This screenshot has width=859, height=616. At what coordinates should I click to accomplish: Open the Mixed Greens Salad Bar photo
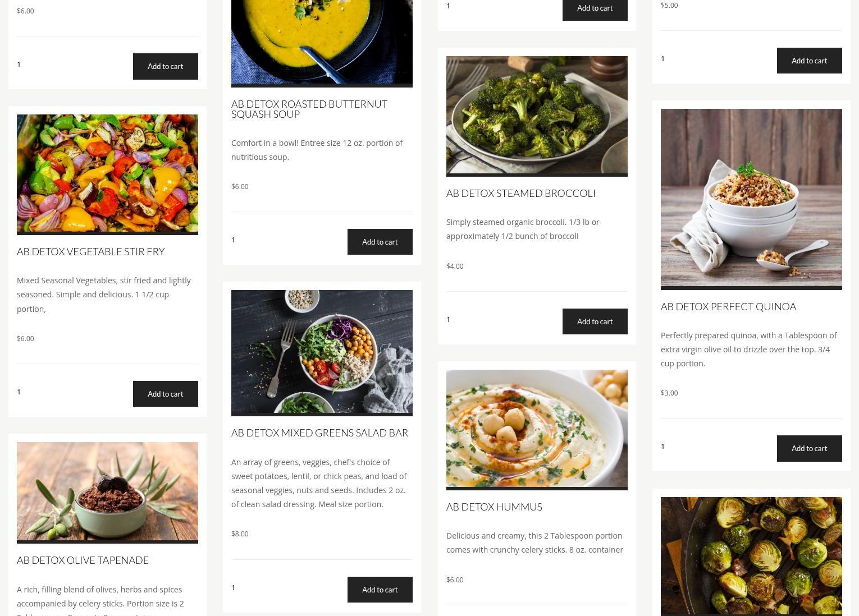322,353
